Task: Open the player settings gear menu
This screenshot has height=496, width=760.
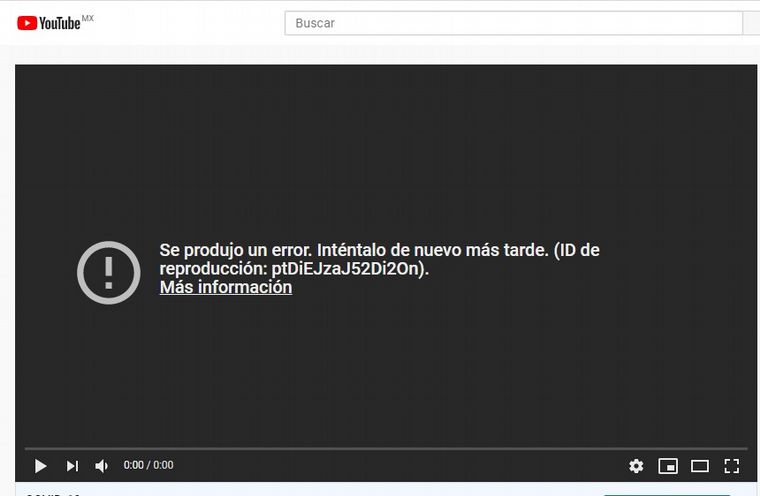Action: (636, 466)
